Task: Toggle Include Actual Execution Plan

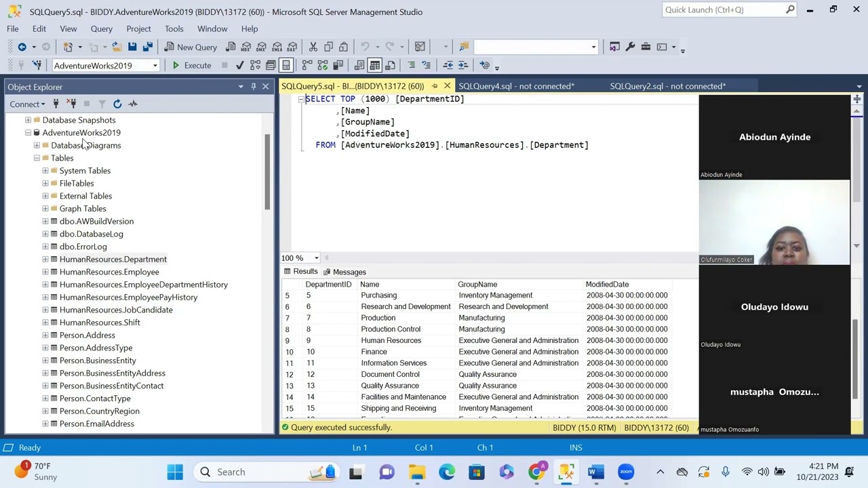Action: click(x=307, y=65)
